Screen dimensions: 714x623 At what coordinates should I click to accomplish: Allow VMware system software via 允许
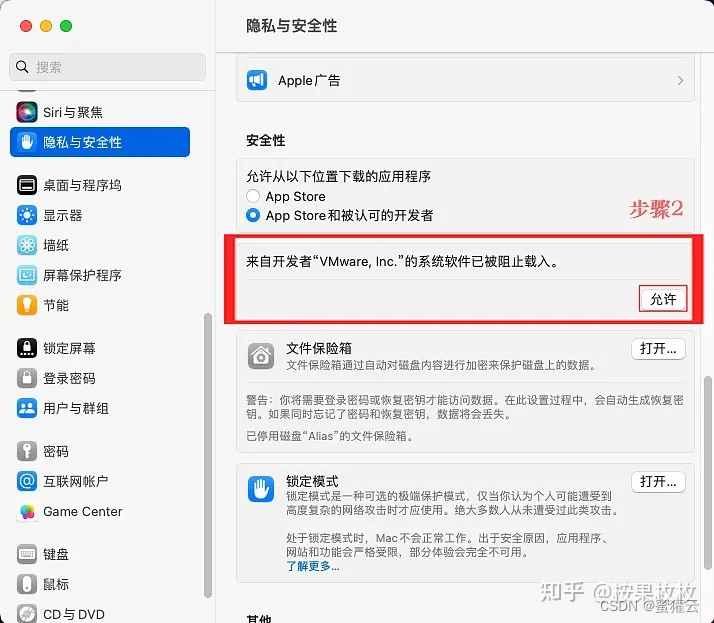click(663, 299)
